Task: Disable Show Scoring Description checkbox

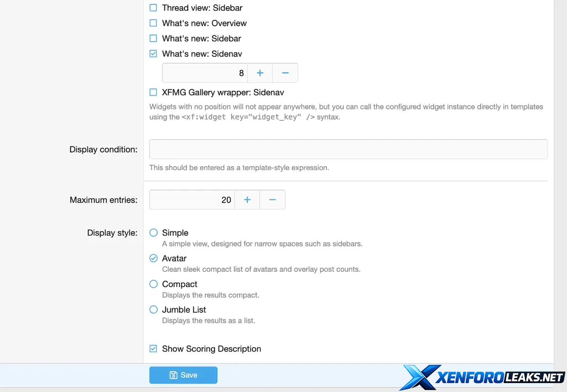Action: 154,349
